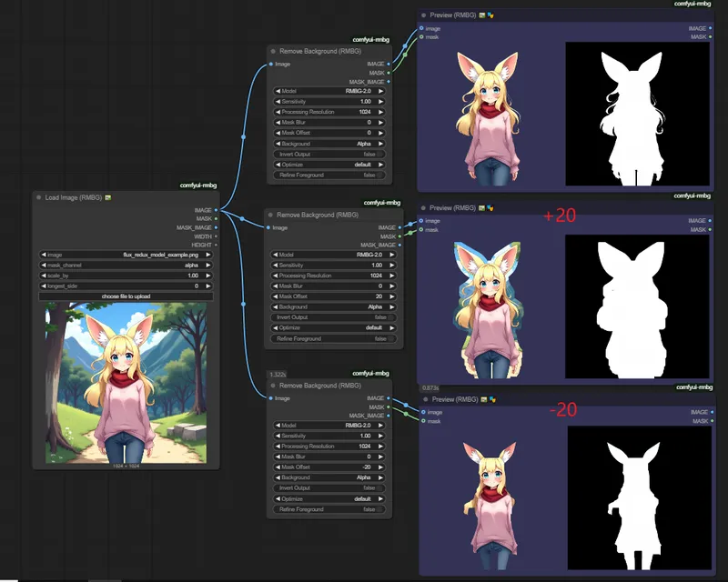The height and width of the screenshot is (582, 728).
Task: Click the python icon on top Preview node
Action: [x=490, y=15]
